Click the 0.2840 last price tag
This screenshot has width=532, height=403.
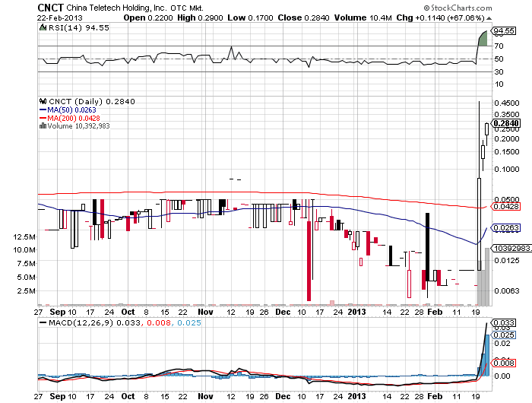pyautogui.click(x=505, y=123)
